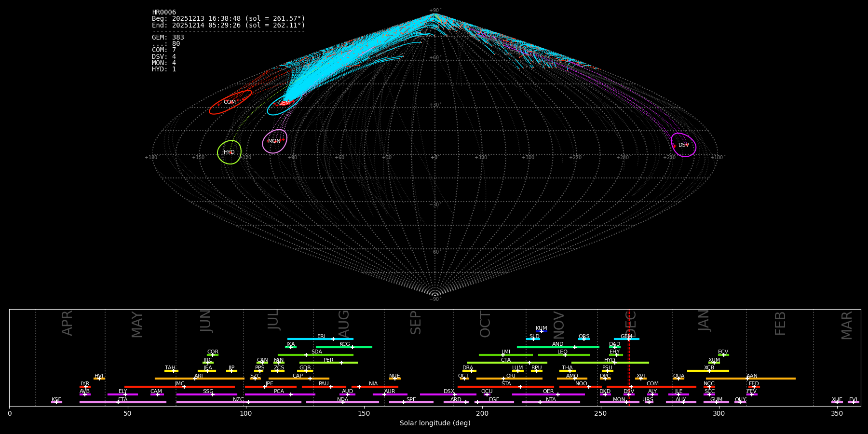The width and height of the screenshot is (868, 434).
Task: Click the 'Beg: 20251213 16:38:48' line
Action: pos(229,19)
